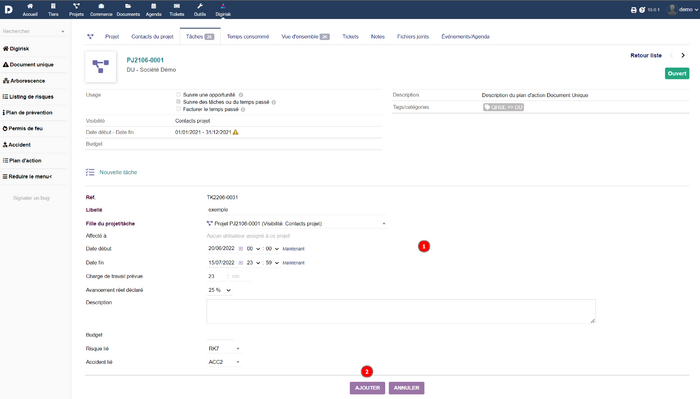
Task: Click the project tree icon before Projet tab
Action: (x=91, y=37)
